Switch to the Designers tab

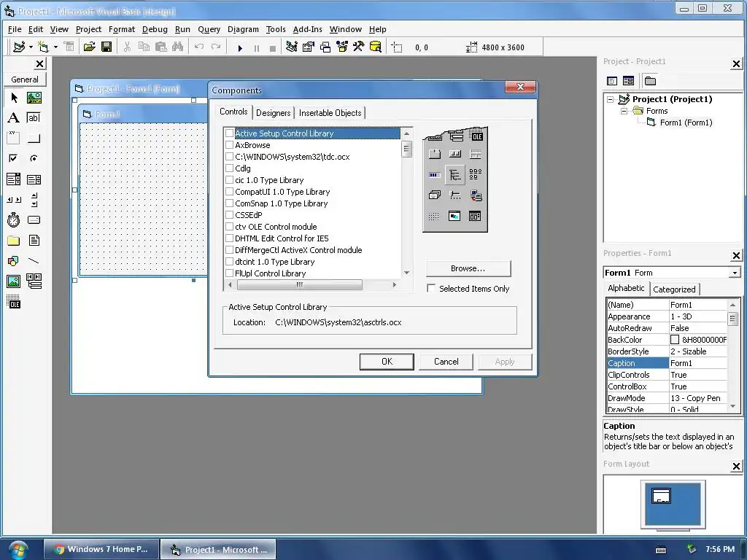(x=273, y=113)
